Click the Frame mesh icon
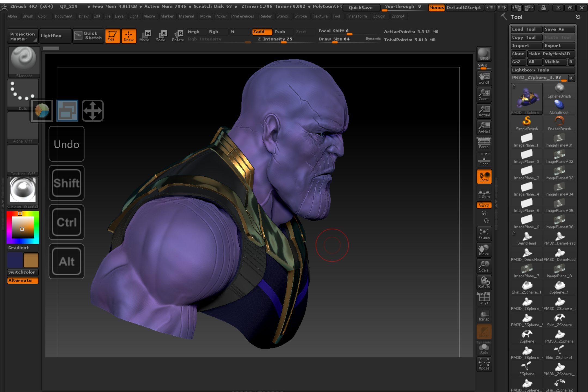This screenshot has height=392, width=588. pyautogui.click(x=484, y=234)
